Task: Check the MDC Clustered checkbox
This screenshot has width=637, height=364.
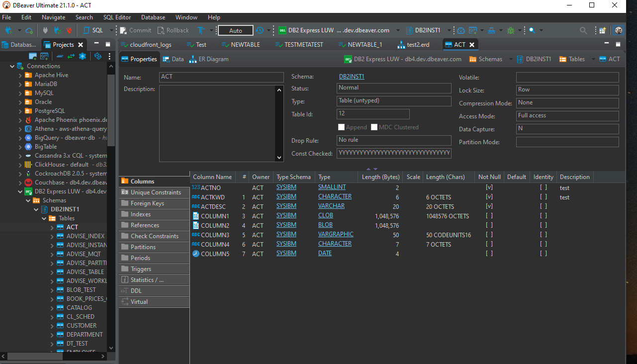Action: 374,127
